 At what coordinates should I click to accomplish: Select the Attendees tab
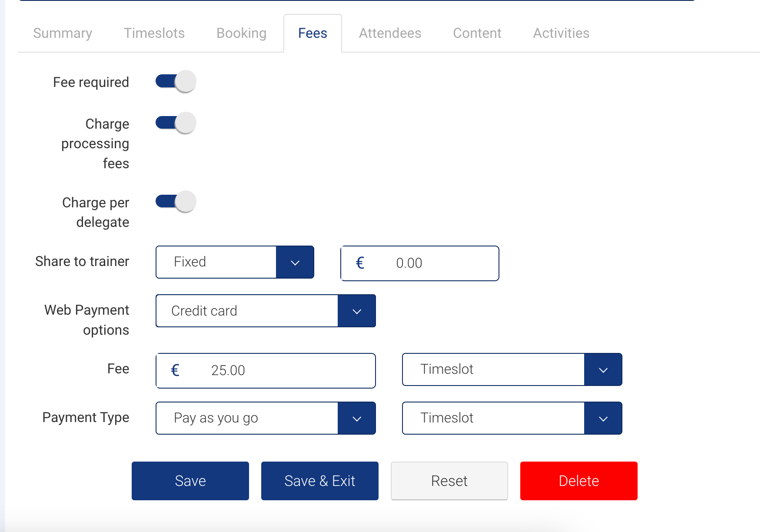click(x=390, y=33)
